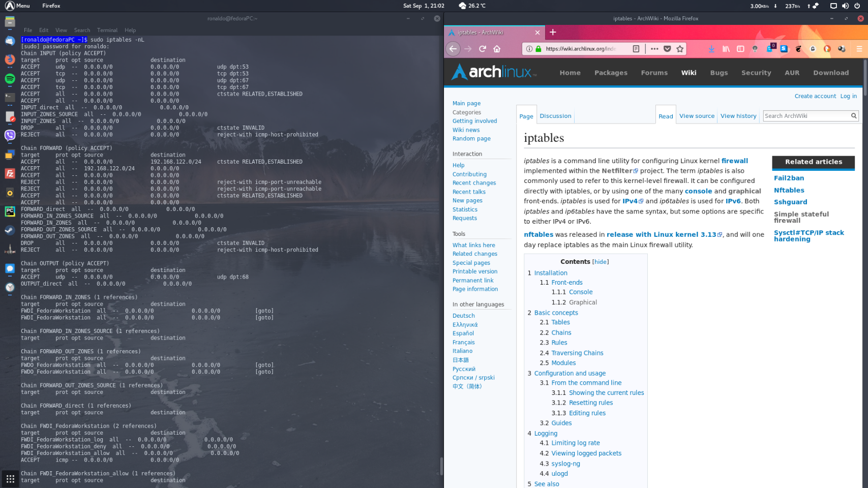The height and width of the screenshot is (488, 868).
Task: Bookmark this page with the star
Action: pyautogui.click(x=680, y=49)
